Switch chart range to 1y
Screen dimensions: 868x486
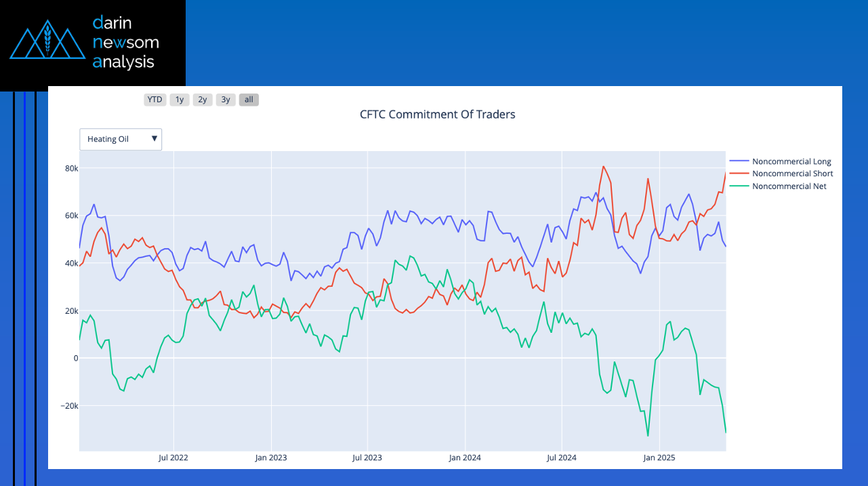tap(180, 100)
